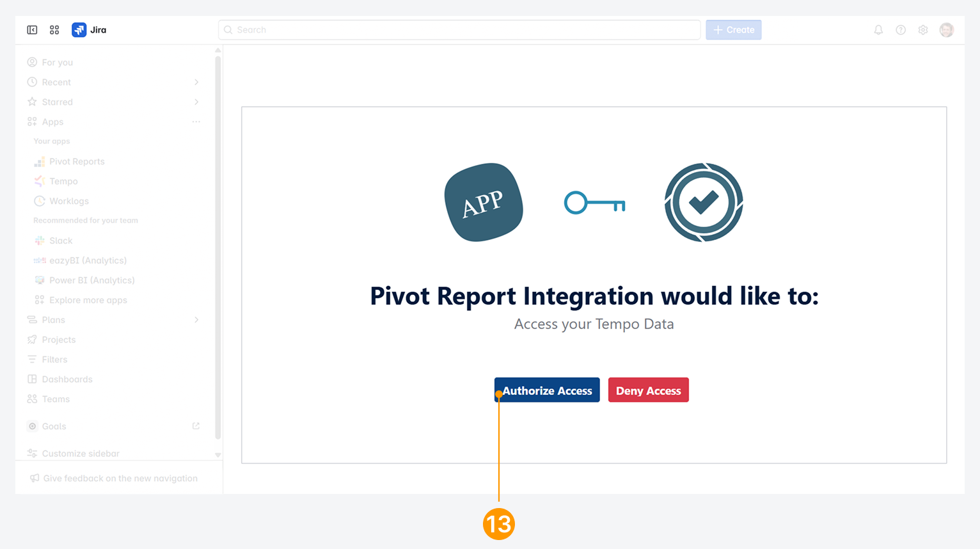This screenshot has height=549, width=980.
Task: Open the app switcher grid icon
Action: (54, 30)
